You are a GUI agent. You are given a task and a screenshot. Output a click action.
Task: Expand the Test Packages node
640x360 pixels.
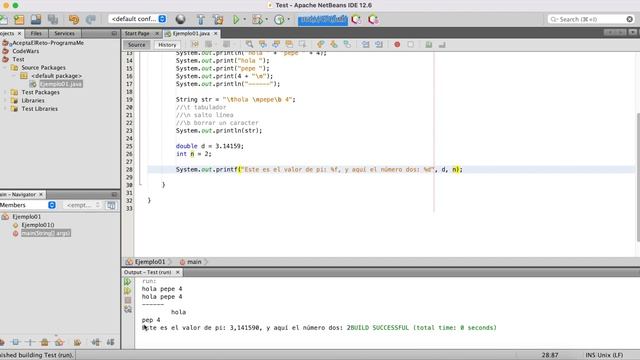[5, 92]
